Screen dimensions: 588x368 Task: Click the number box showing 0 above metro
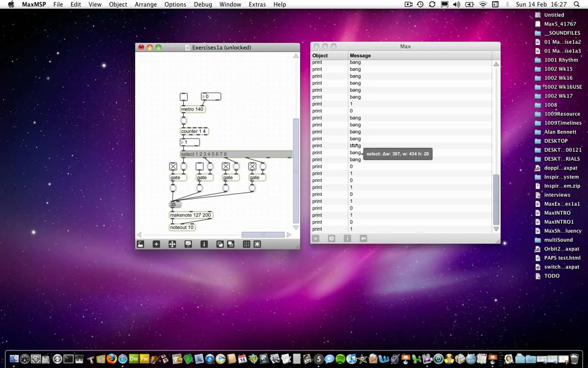point(211,97)
